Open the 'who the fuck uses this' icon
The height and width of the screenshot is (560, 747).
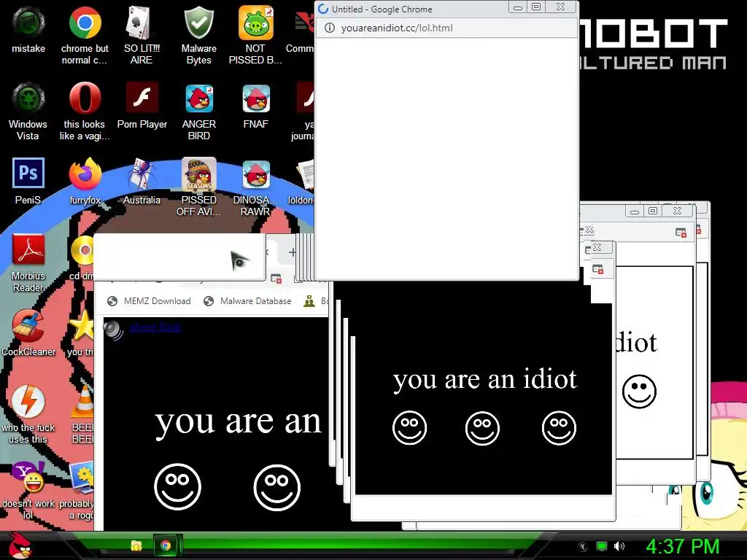pos(28,413)
